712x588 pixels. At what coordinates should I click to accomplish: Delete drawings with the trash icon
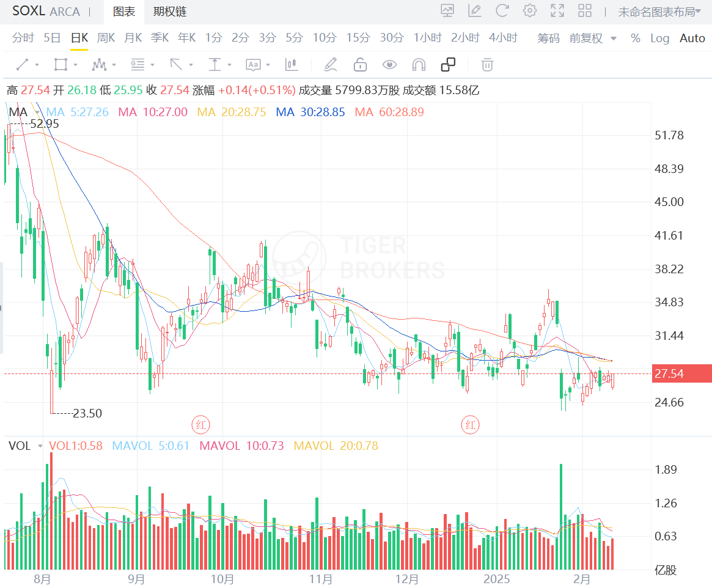click(x=486, y=64)
